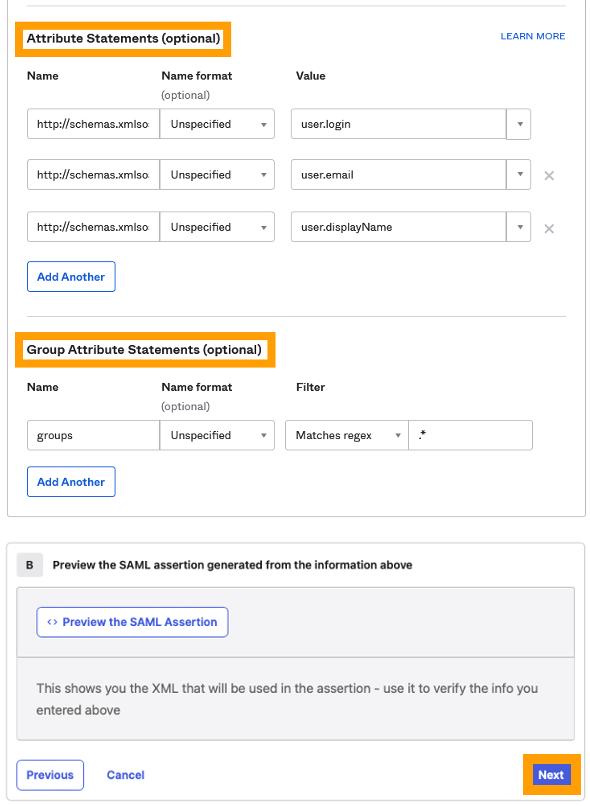
Task: Add another attribute statement
Action: tap(71, 277)
